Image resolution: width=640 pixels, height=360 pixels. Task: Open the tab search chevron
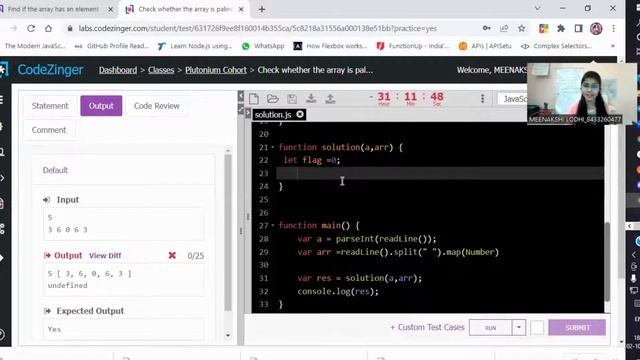click(537, 8)
